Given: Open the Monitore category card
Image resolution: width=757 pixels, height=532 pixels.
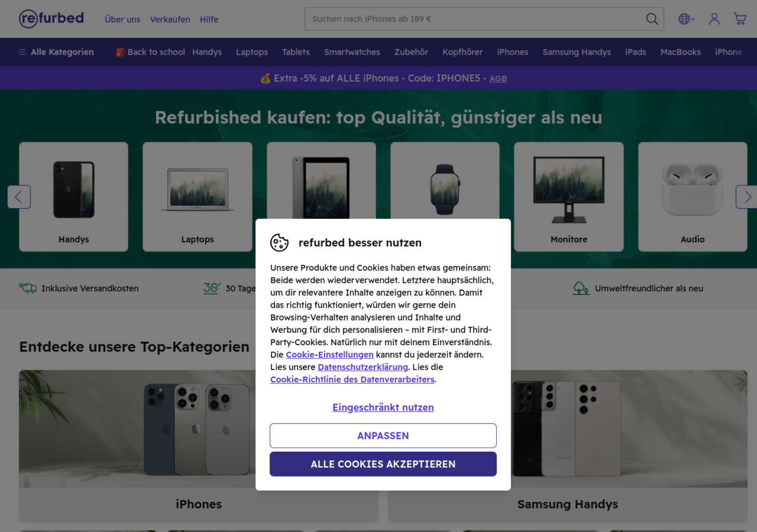Looking at the screenshot, I should [x=569, y=197].
